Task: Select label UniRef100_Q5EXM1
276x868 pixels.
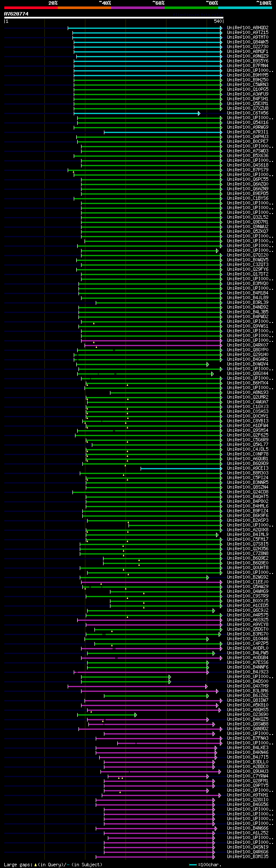Action: 248,104
